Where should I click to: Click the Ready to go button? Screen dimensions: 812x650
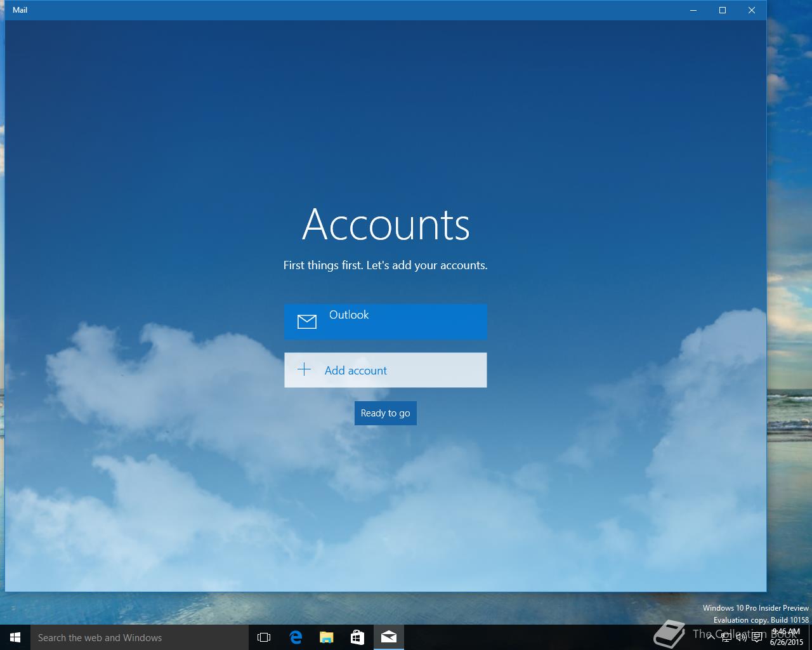tap(386, 413)
